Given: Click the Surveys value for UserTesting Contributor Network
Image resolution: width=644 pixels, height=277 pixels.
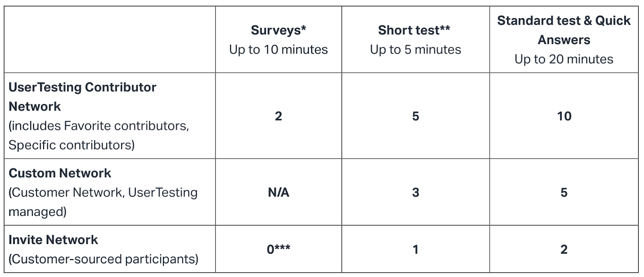Looking at the screenshot, I should click(x=278, y=116).
